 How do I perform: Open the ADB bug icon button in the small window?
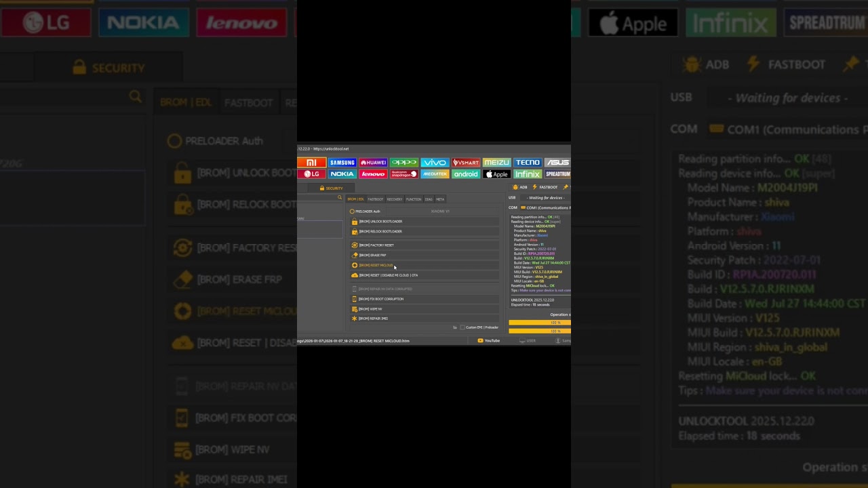click(x=520, y=187)
